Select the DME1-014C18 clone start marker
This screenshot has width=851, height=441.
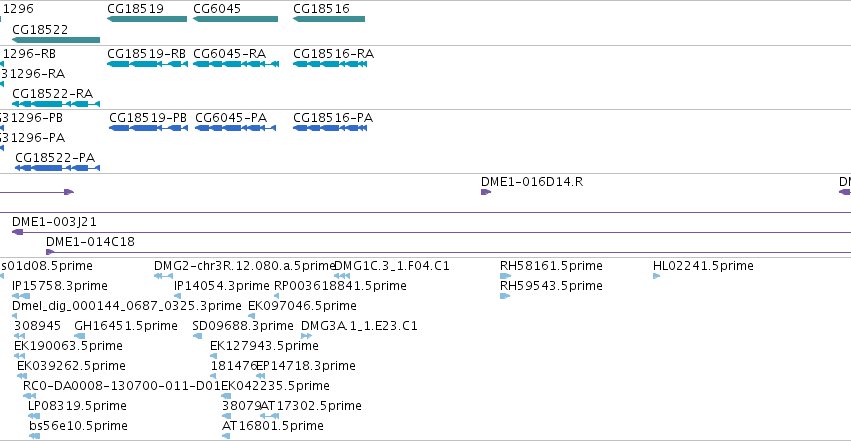click(50, 252)
